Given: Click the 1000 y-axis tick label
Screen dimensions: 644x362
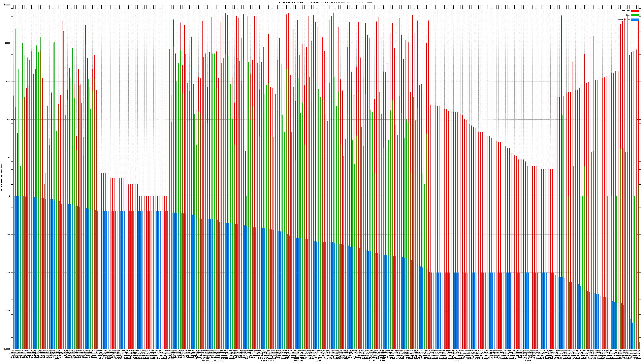Looking at the screenshot, I should tap(8, 81).
